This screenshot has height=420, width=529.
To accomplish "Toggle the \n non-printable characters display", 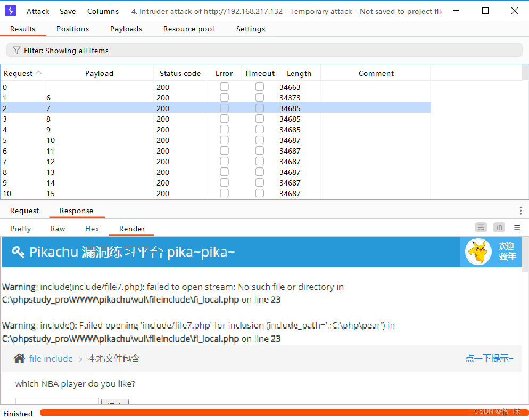I will [x=499, y=227].
